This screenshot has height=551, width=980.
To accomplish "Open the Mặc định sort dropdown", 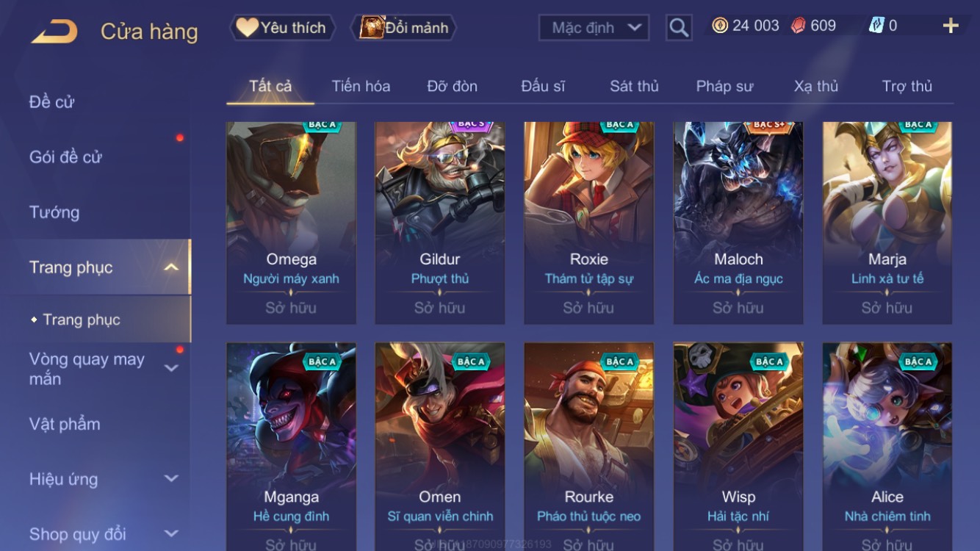I will (x=594, y=28).
